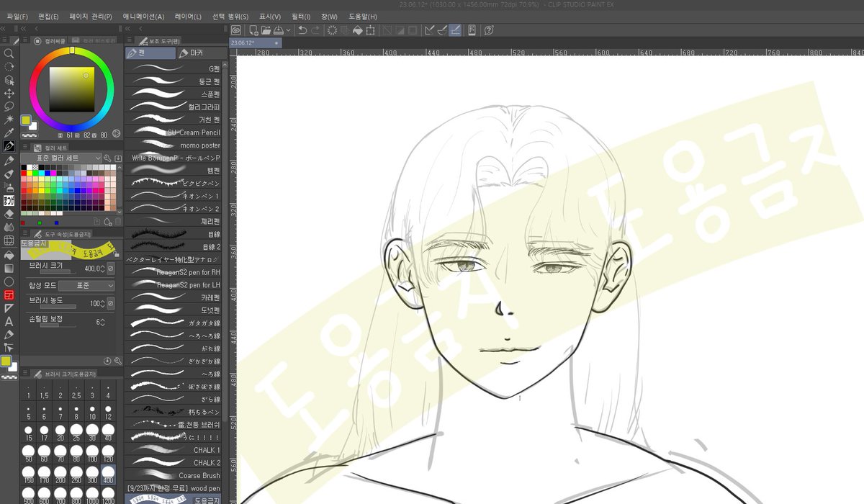Switch to the 마커 sub tool tab

click(192, 53)
